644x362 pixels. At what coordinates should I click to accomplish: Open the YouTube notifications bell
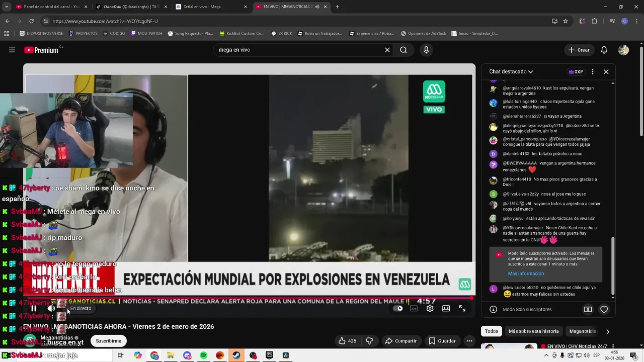604,50
